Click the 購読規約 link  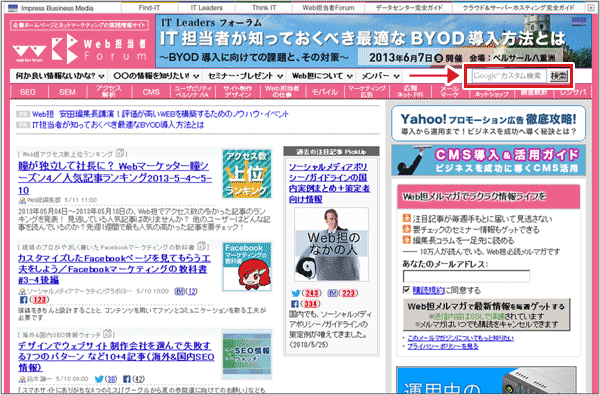[x=429, y=290]
